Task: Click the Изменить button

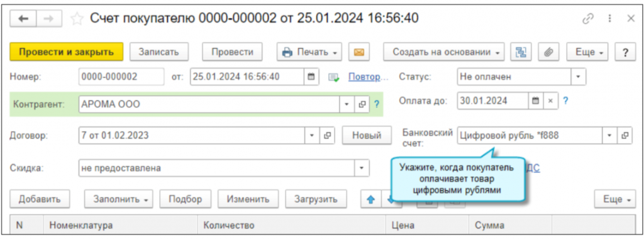Action: [x=248, y=199]
